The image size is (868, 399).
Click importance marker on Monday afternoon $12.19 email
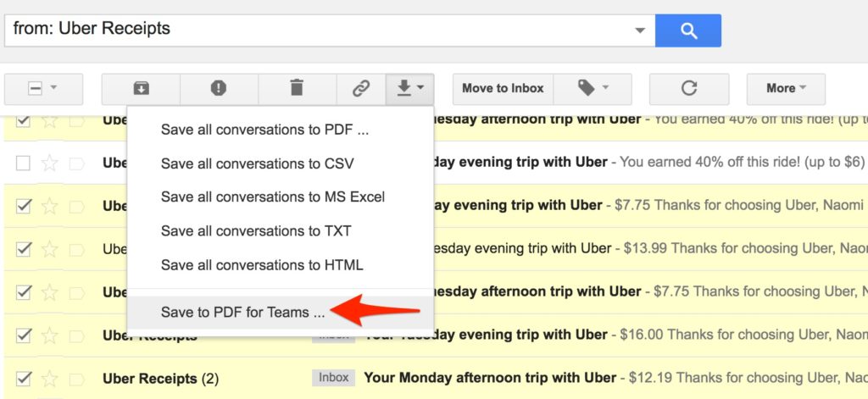point(76,379)
